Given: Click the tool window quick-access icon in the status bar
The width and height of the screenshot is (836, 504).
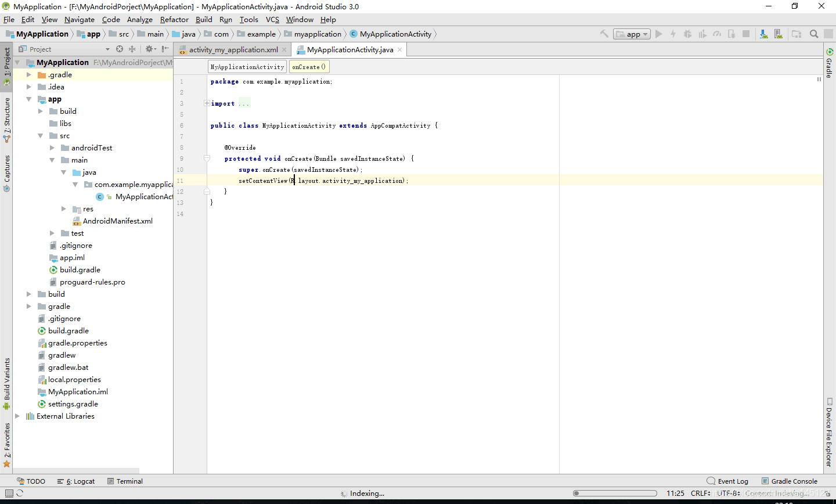Looking at the screenshot, I should pyautogui.click(x=9, y=493).
